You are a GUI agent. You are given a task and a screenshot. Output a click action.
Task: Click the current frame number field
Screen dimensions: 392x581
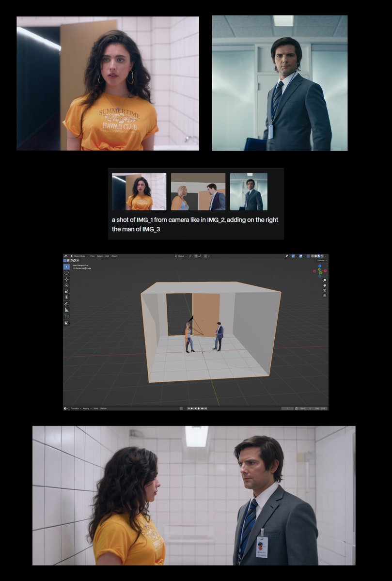point(287,408)
